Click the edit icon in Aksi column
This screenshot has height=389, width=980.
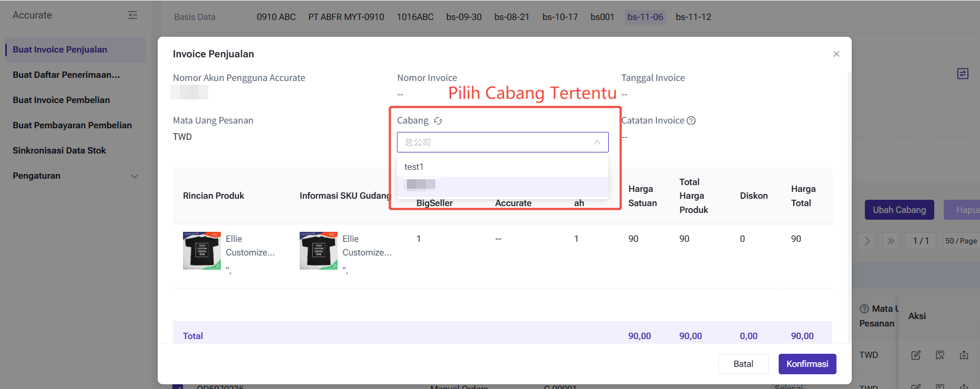click(916, 355)
